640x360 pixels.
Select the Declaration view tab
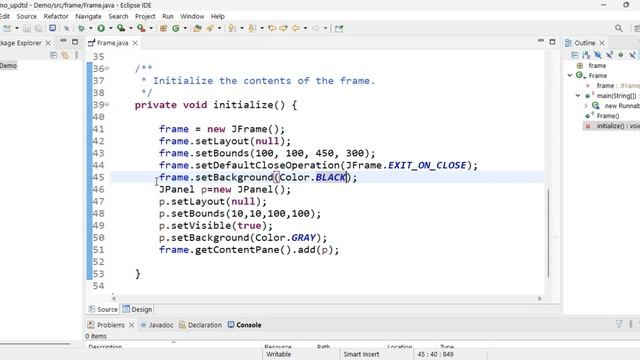pyautogui.click(x=200, y=325)
